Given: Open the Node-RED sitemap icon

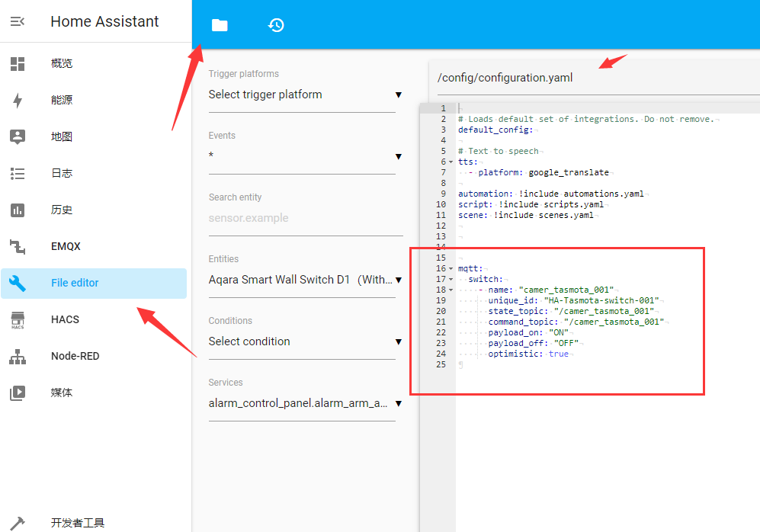Looking at the screenshot, I should [x=18, y=357].
